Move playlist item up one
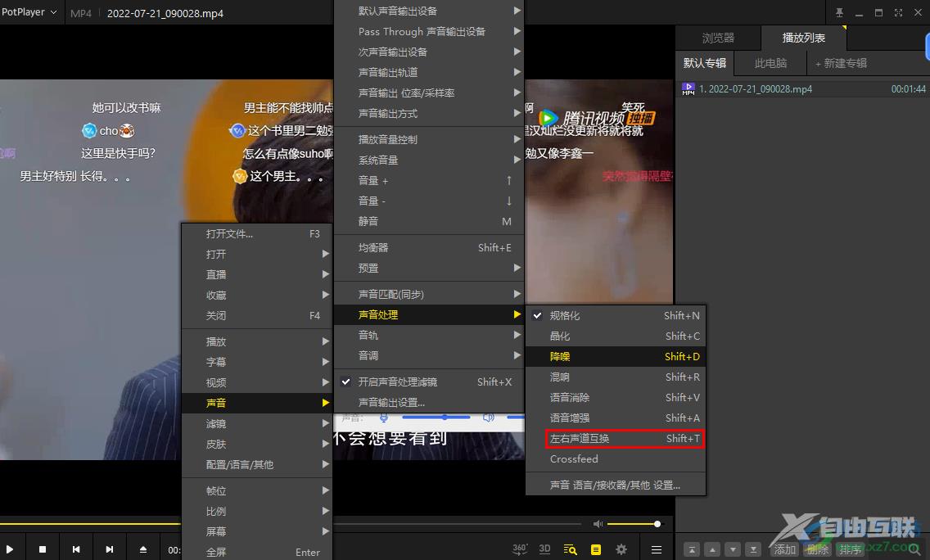Viewport: 930px width, 560px height. (712, 549)
